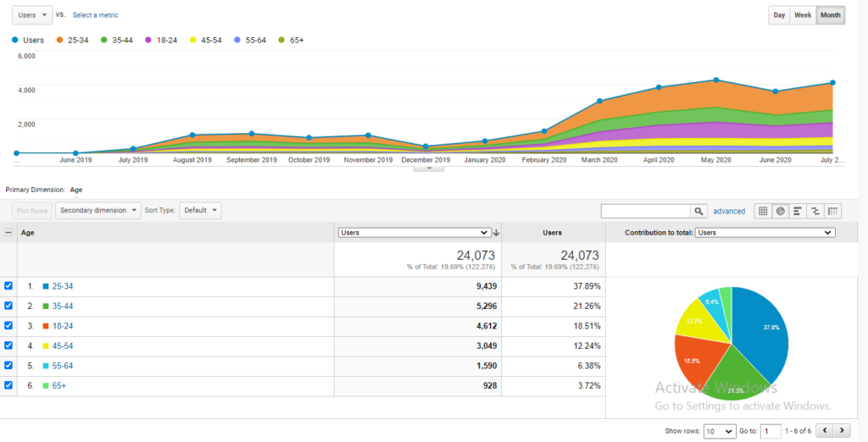Open the Secondary dimension dropdown
Screen dimensions: 868x442
point(98,210)
